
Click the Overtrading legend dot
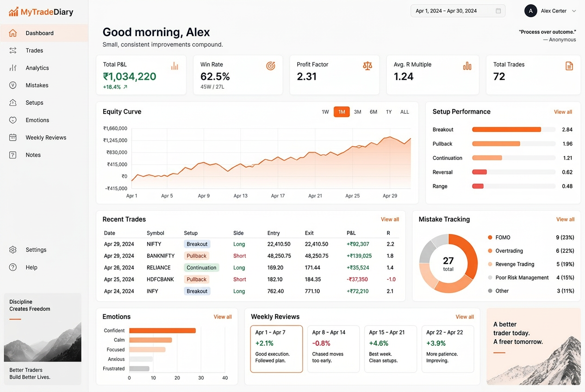click(490, 251)
